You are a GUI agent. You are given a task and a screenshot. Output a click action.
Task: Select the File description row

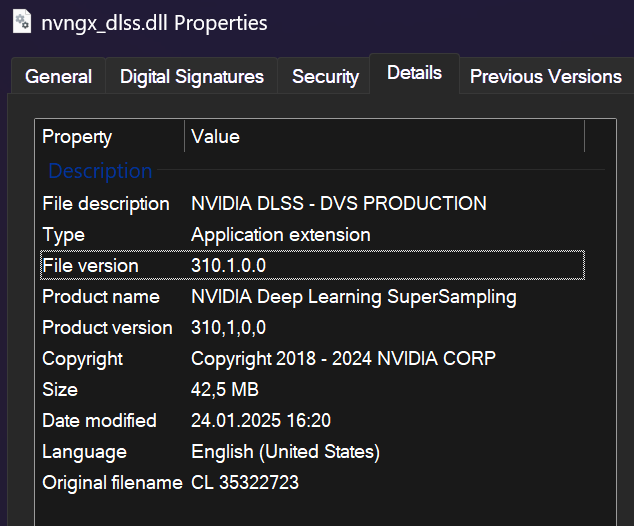click(x=106, y=204)
